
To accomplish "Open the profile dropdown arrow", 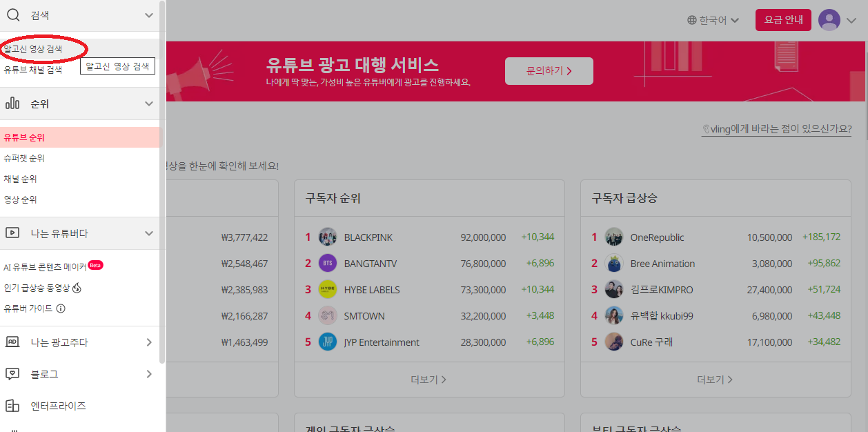I will [851, 21].
